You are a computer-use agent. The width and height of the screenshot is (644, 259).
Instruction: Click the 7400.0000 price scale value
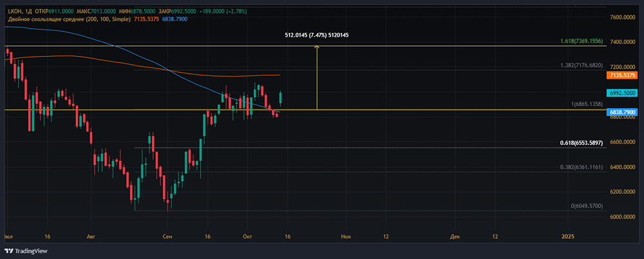pos(623,42)
